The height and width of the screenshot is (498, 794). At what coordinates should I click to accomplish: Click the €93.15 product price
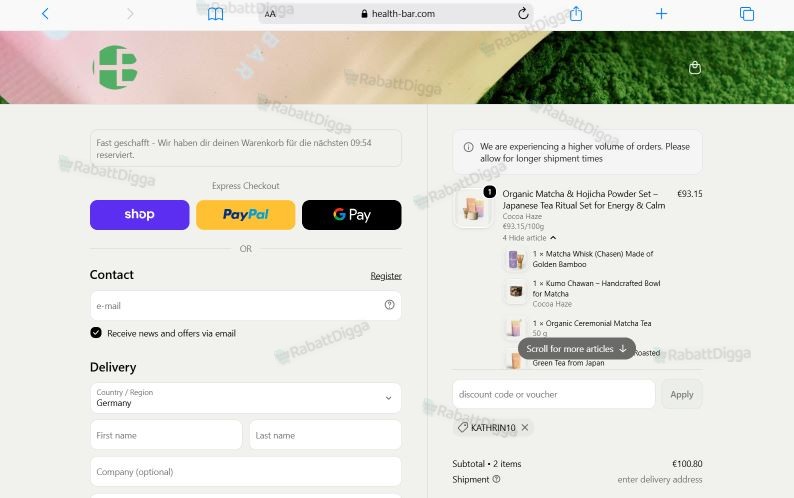[x=689, y=194]
